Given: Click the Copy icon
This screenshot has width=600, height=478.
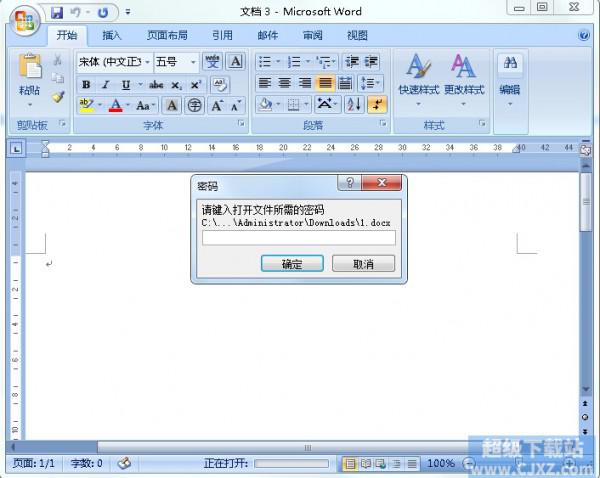Looking at the screenshot, I should [x=58, y=78].
